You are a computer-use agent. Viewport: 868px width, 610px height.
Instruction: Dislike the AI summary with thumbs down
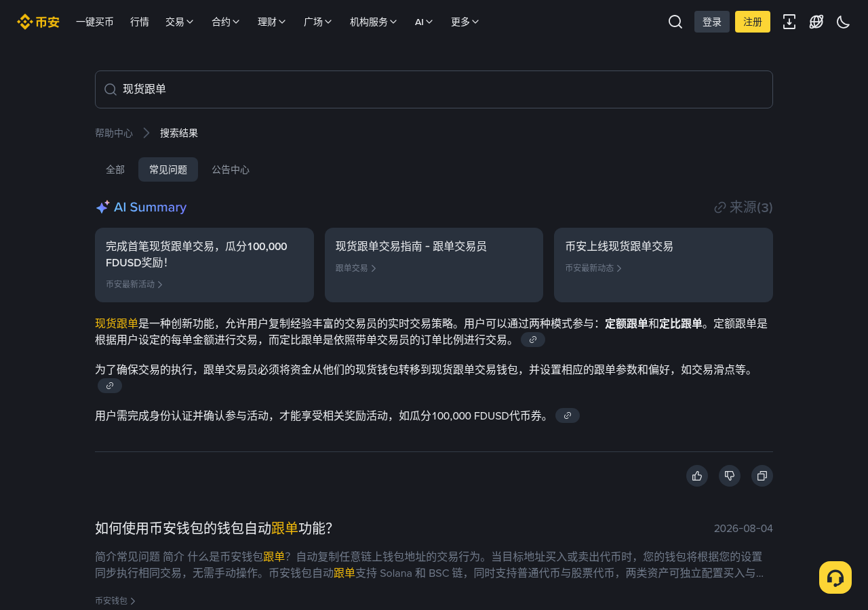point(730,476)
